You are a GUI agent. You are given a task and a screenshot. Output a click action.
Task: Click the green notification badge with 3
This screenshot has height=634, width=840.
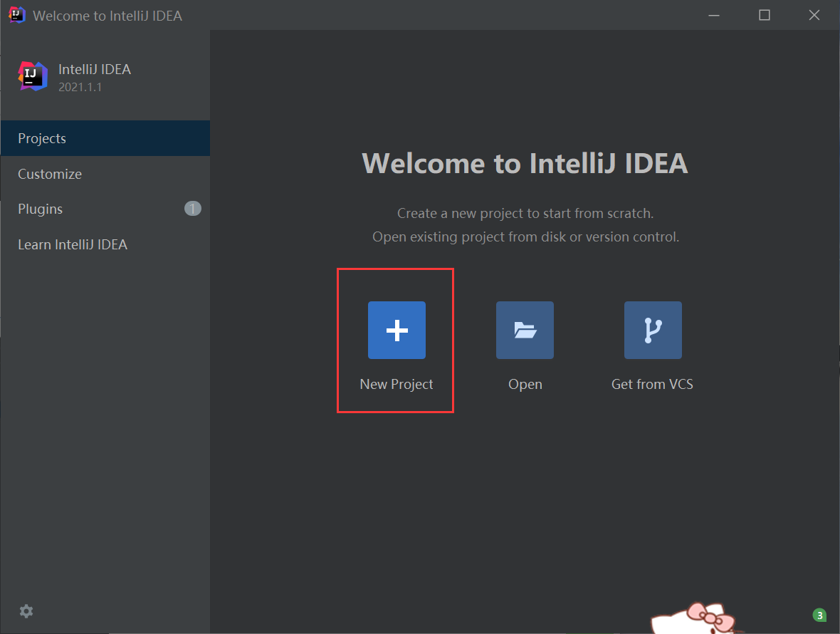click(x=819, y=615)
